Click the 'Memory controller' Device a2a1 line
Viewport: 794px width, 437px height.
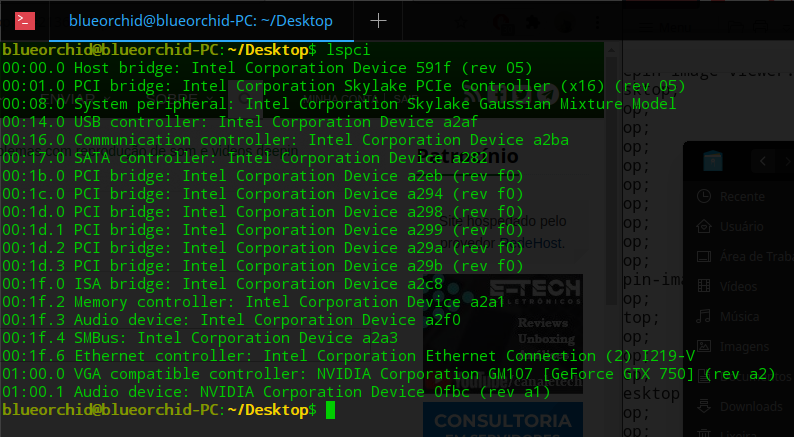[x=253, y=302]
